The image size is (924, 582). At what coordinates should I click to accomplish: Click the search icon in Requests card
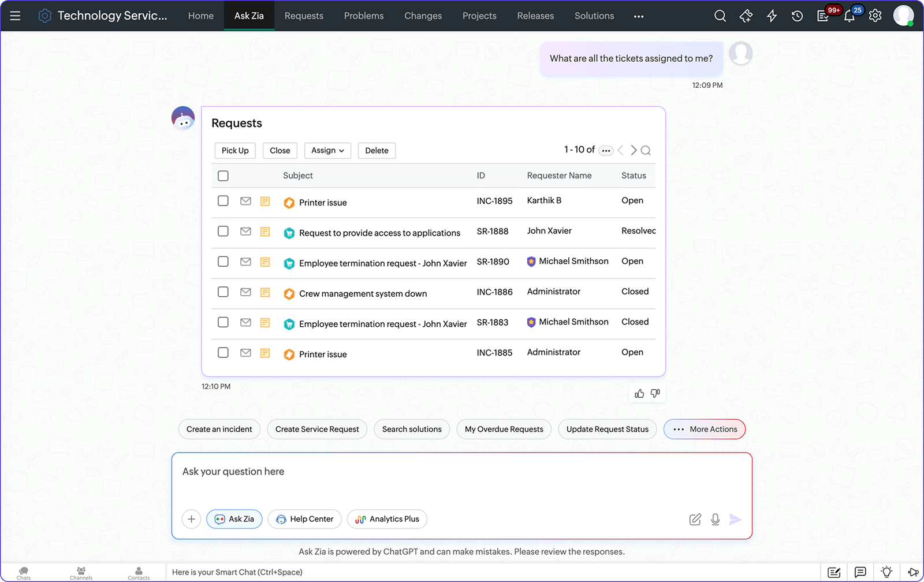click(646, 150)
